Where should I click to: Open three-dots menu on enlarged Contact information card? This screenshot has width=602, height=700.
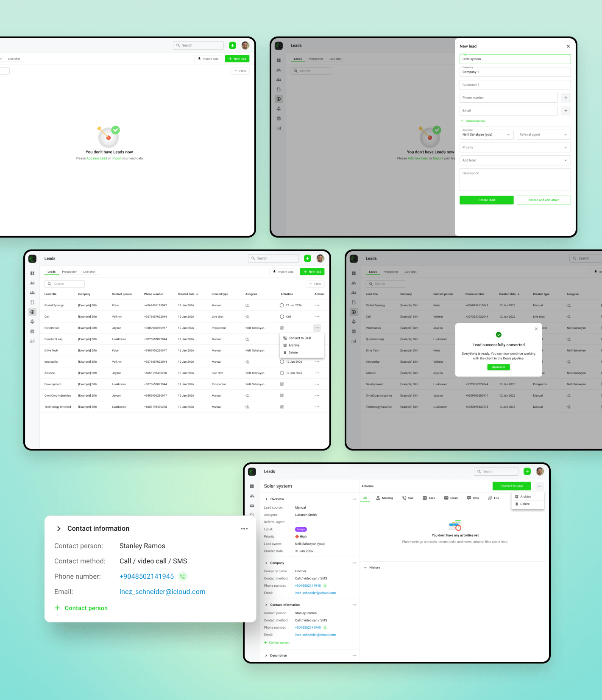(244, 529)
